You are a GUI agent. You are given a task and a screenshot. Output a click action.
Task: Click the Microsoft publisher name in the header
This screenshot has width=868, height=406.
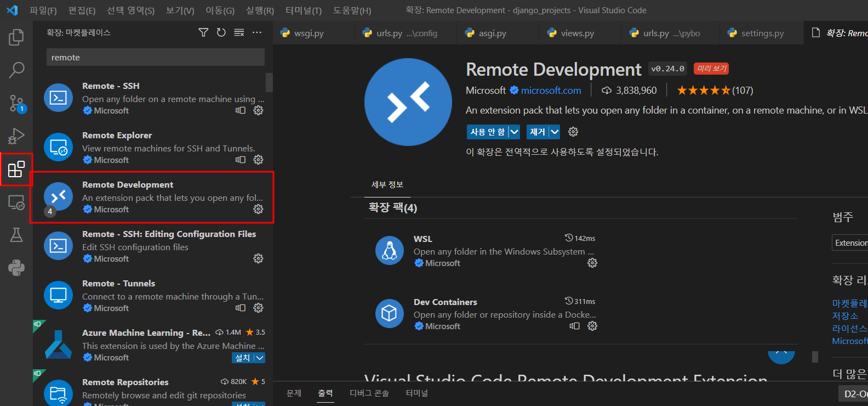point(486,91)
